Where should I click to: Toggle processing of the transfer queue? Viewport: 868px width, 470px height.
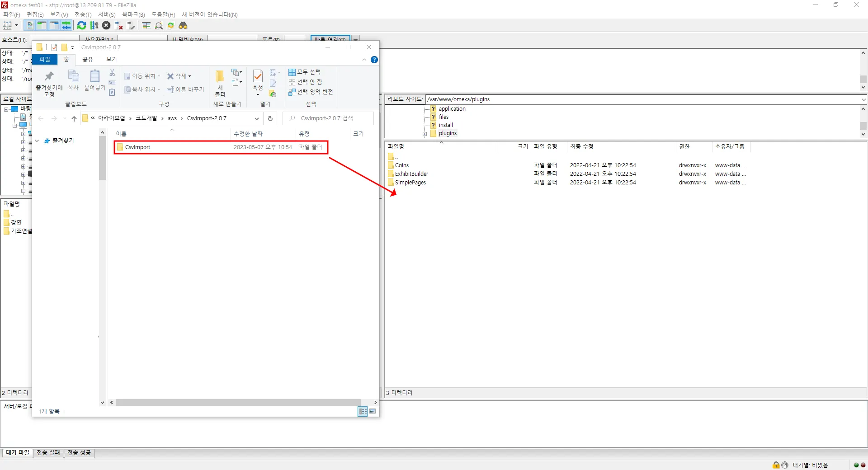pos(94,25)
